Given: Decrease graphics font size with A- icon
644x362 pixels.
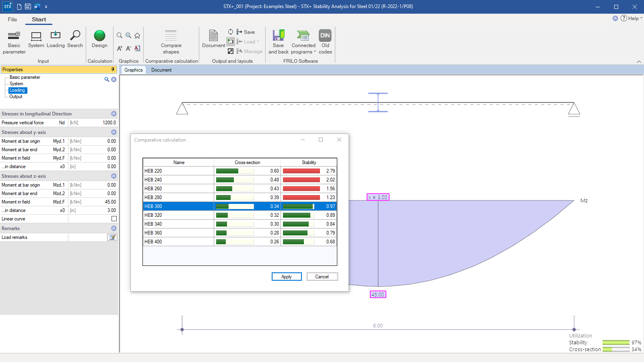Looking at the screenshot, I should pyautogui.click(x=128, y=48).
